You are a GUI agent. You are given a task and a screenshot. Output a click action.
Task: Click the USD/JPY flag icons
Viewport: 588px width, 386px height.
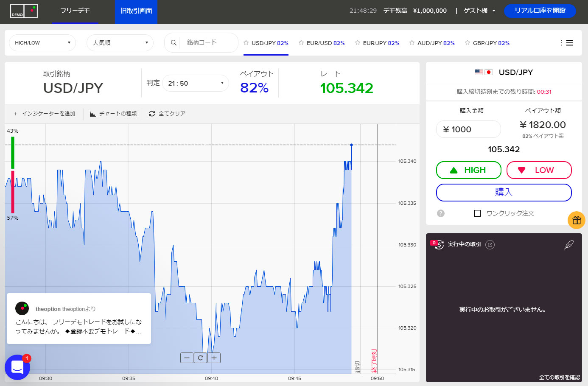coord(484,73)
